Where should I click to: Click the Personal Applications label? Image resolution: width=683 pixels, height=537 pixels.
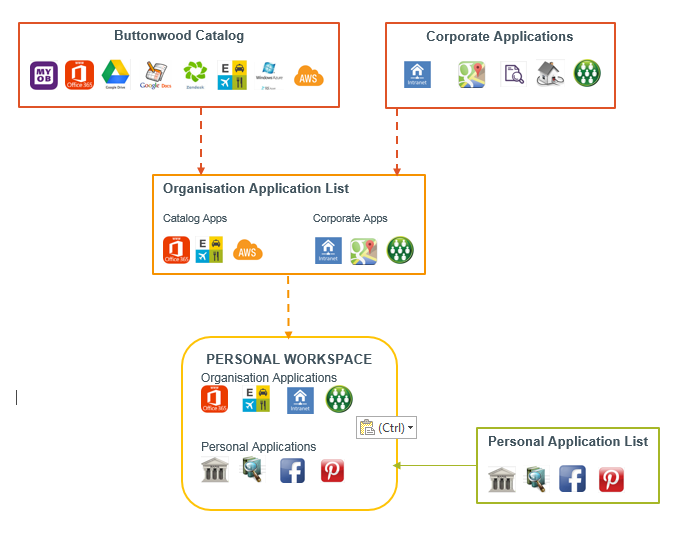(258, 447)
